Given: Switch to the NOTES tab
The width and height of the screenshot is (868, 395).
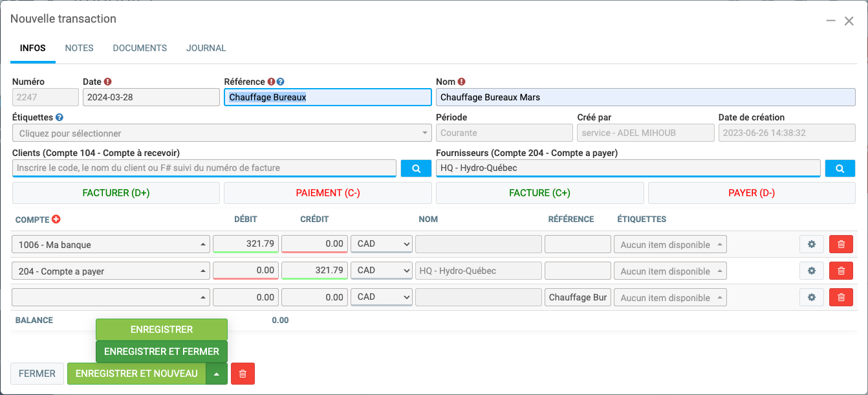Looking at the screenshot, I should [x=79, y=48].
